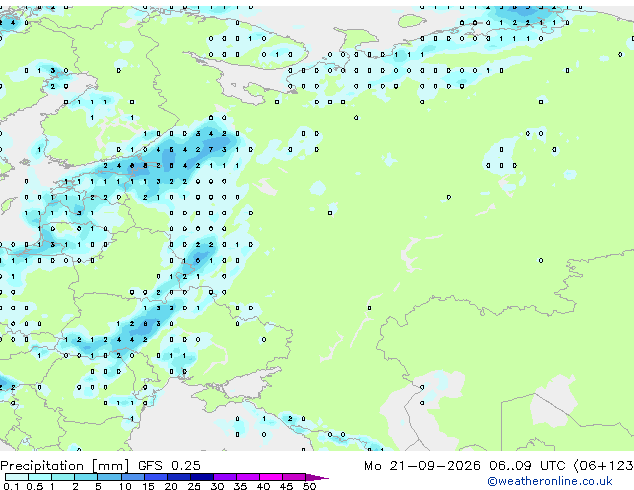Click the 'Mo 21-09-2026' date label
The height and width of the screenshot is (490, 634).
pyautogui.click(x=422, y=466)
